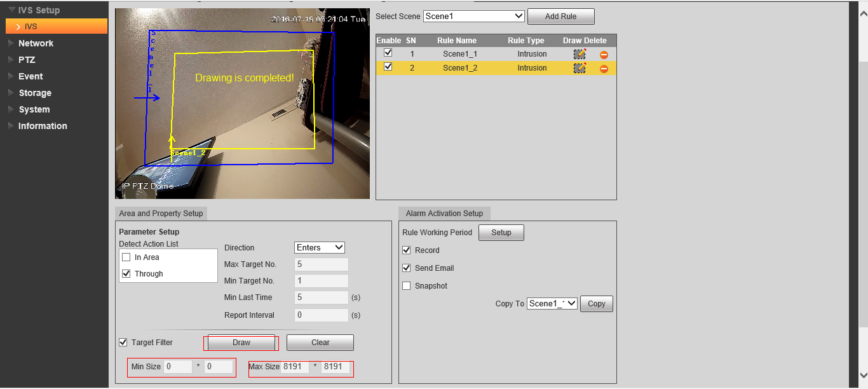Uncheck the Send Email option
This screenshot has height=389, width=868.
click(x=407, y=268)
